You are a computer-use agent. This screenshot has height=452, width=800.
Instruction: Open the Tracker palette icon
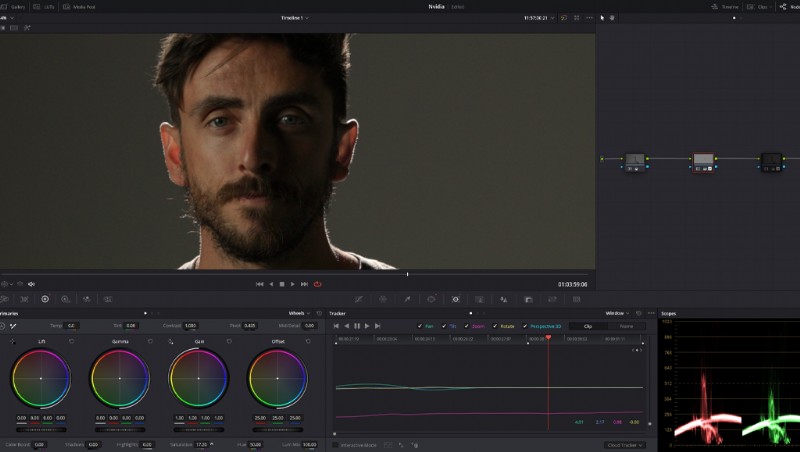coord(456,299)
